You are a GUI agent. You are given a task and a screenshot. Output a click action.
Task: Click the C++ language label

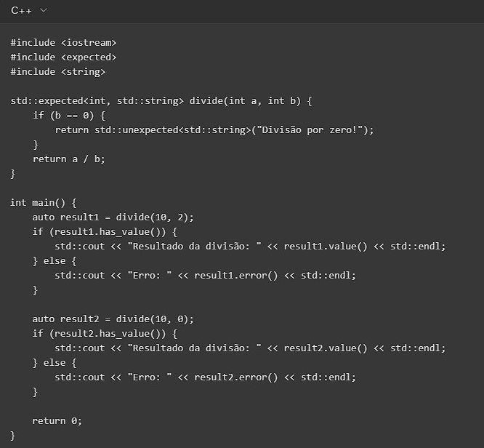click(x=21, y=11)
